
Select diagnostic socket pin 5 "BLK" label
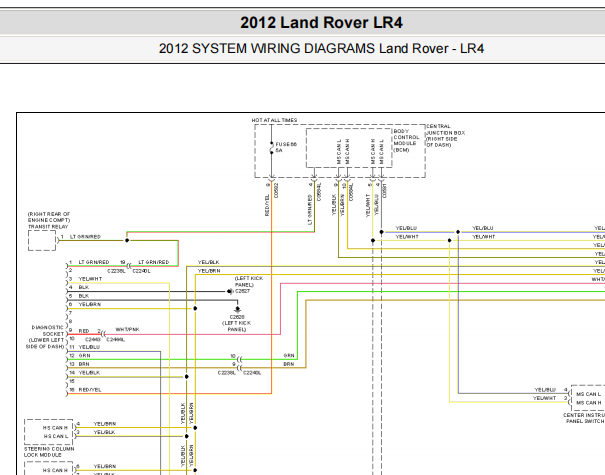pyautogui.click(x=84, y=296)
